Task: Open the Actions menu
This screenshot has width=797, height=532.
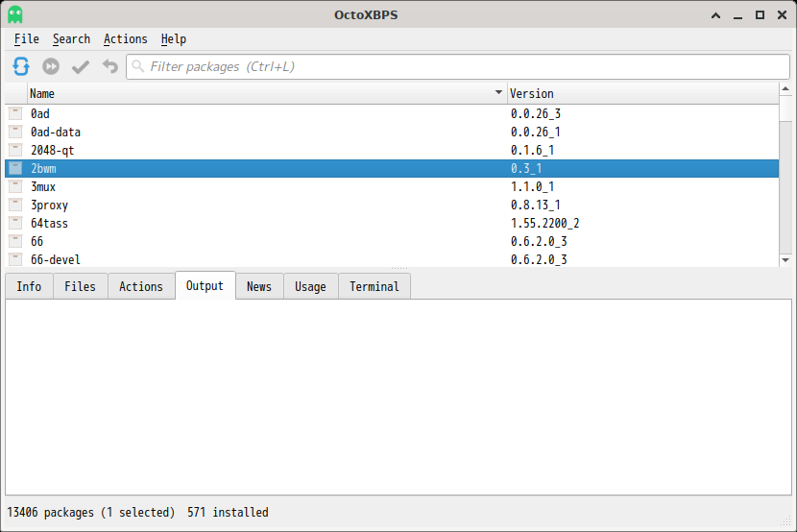Action: point(126,39)
